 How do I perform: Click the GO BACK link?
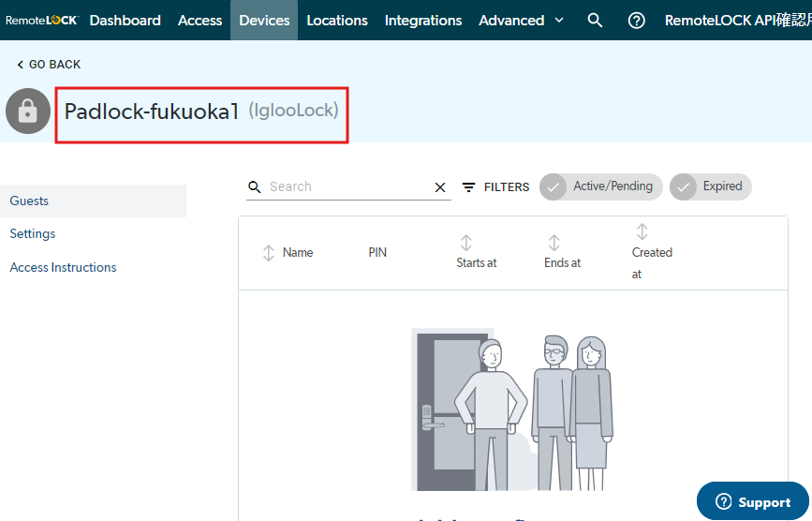point(49,65)
